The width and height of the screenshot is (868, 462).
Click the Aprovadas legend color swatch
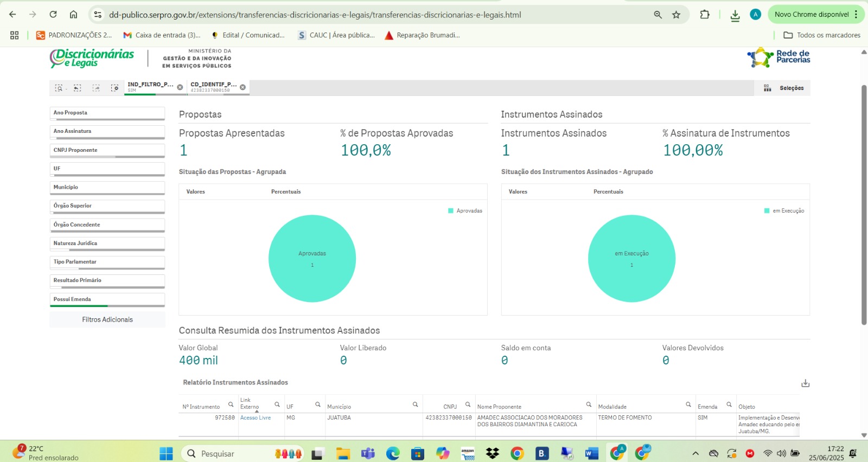(451, 211)
